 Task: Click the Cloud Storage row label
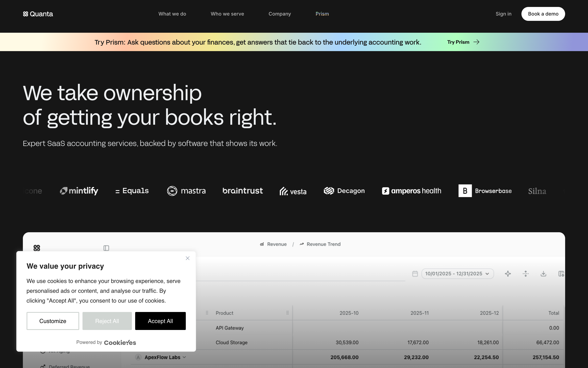[x=232, y=342]
